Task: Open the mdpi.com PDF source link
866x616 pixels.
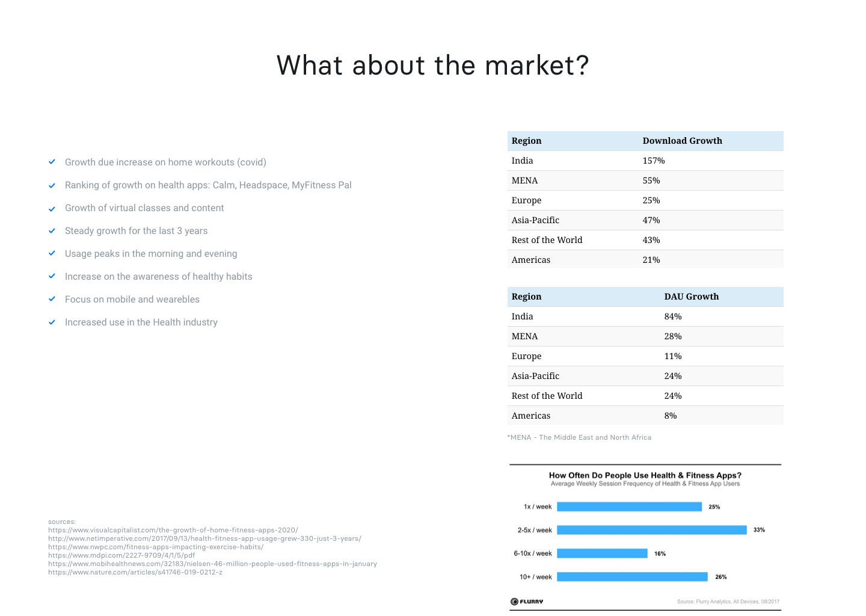Action: pos(121,555)
